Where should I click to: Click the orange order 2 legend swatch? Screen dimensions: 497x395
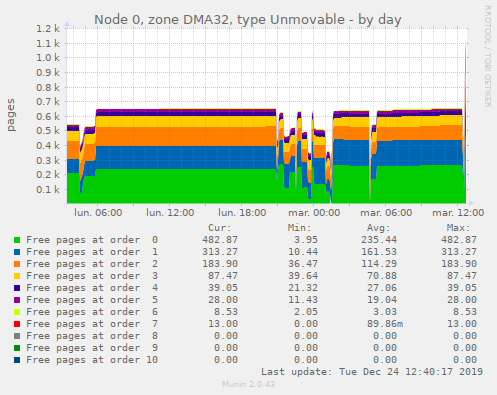point(17,264)
